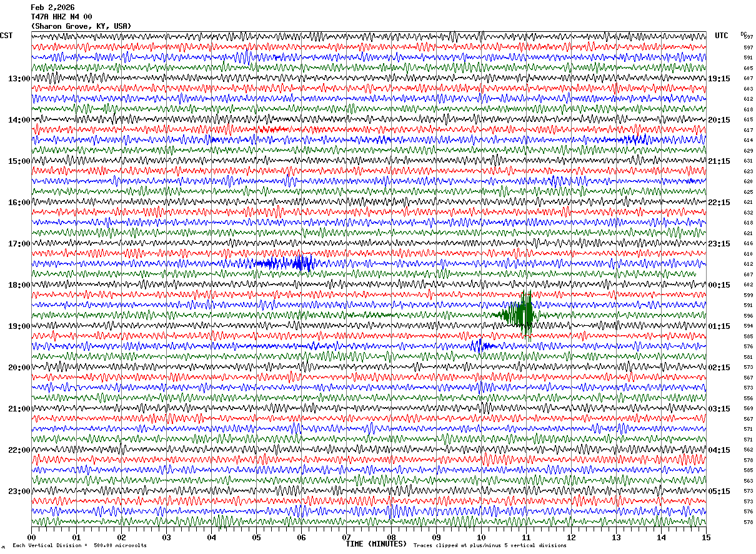Click the large green seismic event burst
The image size is (756, 554).
click(516, 314)
